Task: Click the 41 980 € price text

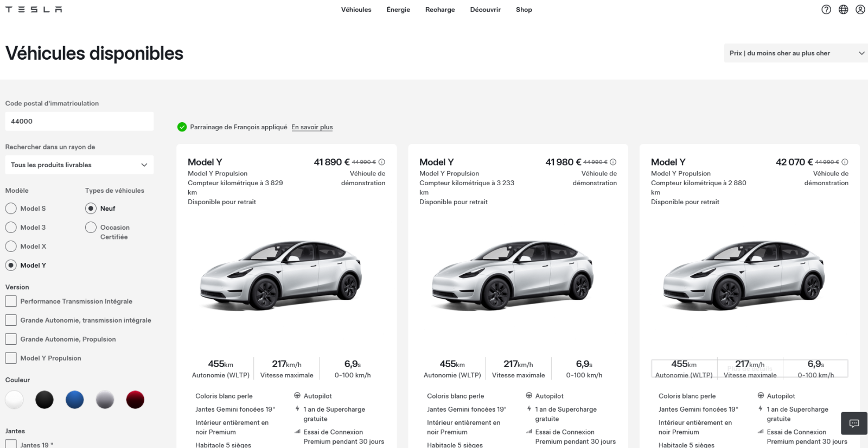Action: point(564,162)
